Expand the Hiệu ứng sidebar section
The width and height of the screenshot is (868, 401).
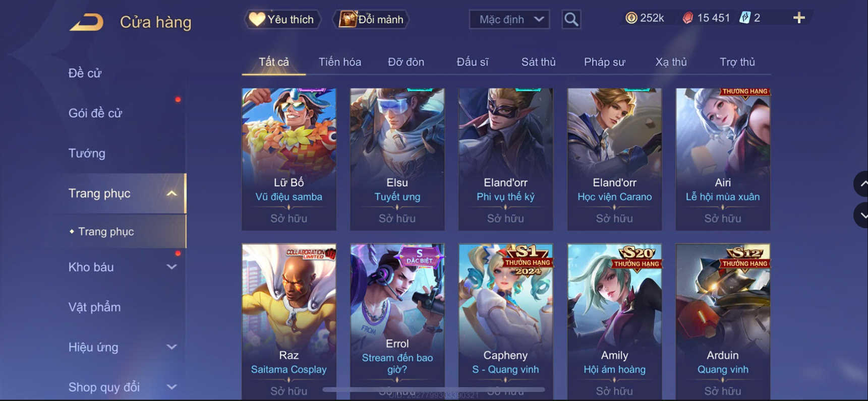tap(171, 347)
